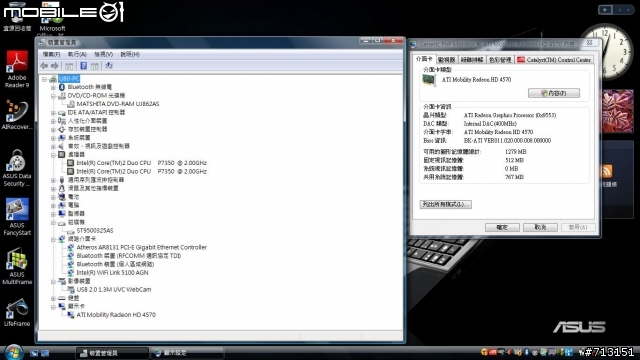This screenshot has height=360, width=640.
Task: Click the Bluetooth radio category icon
Action: pos(62,87)
